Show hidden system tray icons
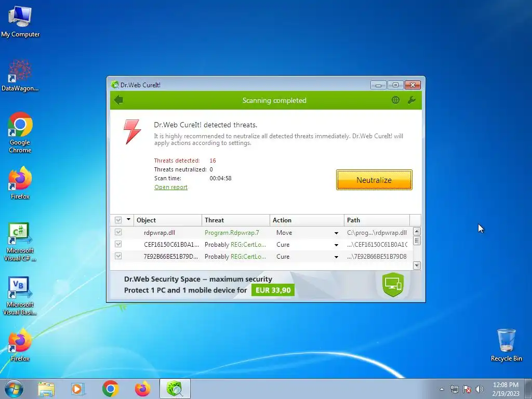This screenshot has width=532, height=399. click(x=442, y=389)
